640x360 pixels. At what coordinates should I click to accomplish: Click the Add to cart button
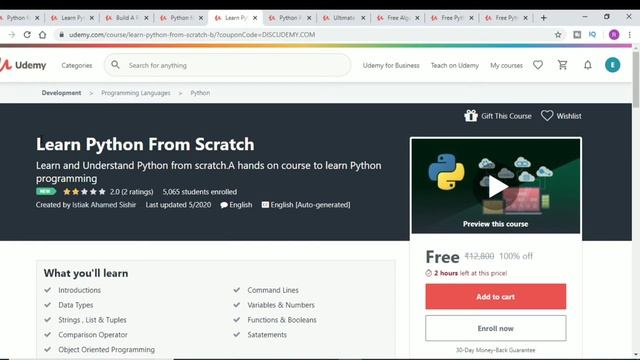click(x=496, y=297)
